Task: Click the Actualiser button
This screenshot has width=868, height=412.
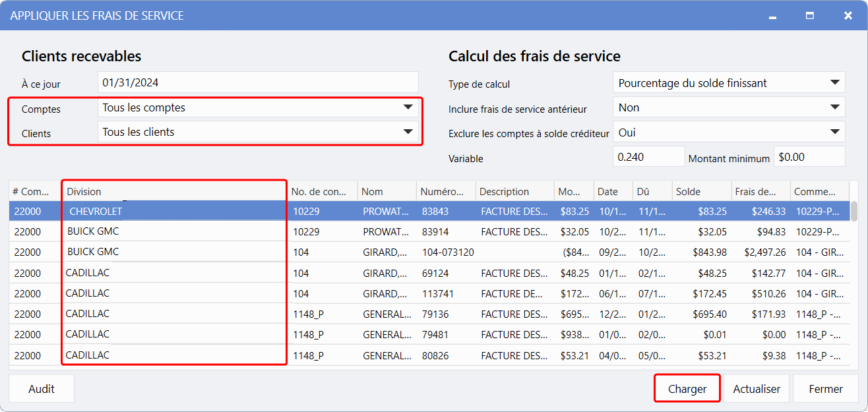Action: pos(757,389)
